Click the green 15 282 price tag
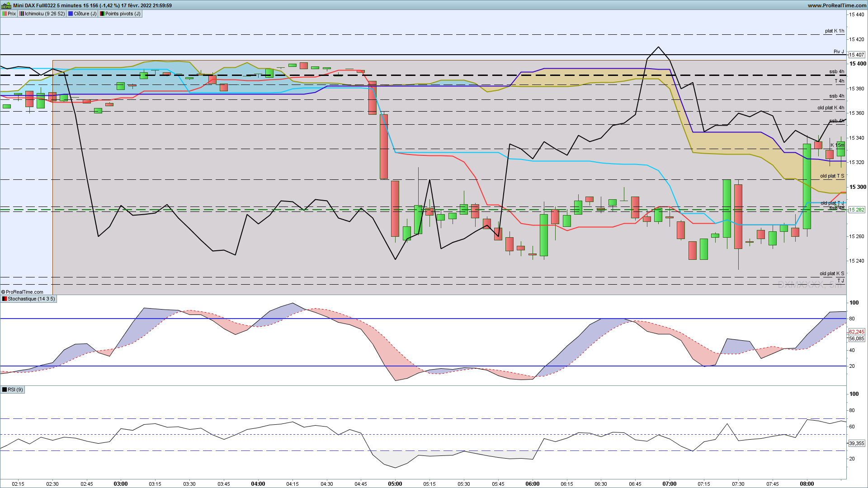 pos(856,210)
